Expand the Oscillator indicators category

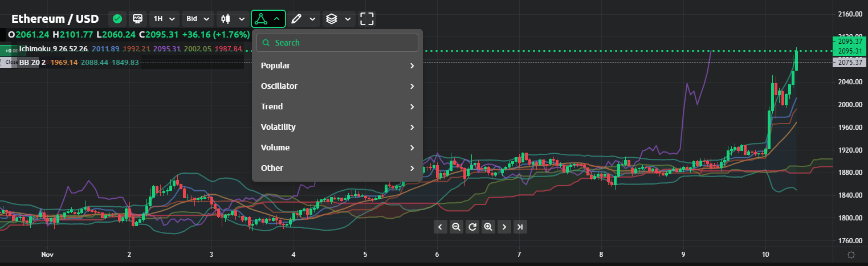pyautogui.click(x=337, y=86)
